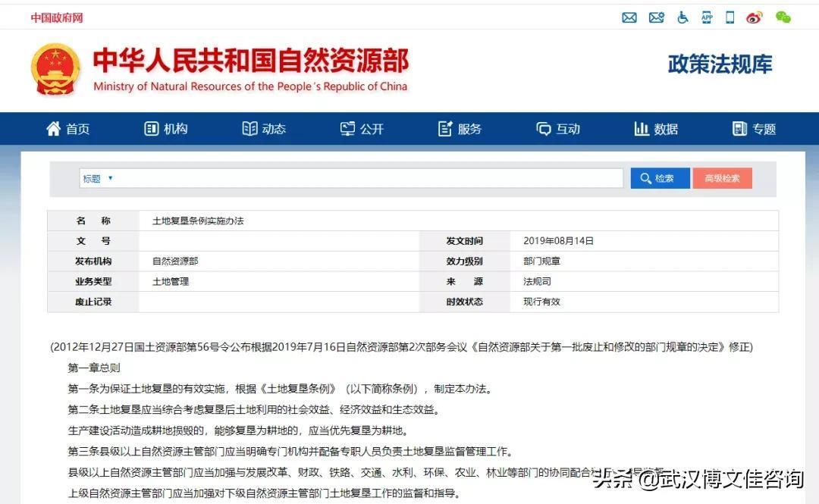Viewport: 819px width, 504px height.
Task: Go to 首页 in the navigation bar
Action: click(68, 129)
